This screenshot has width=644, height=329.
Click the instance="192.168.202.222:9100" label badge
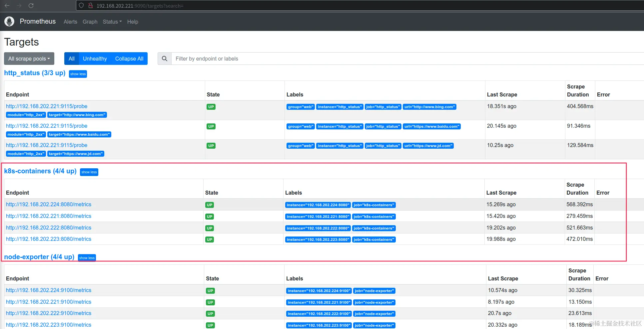(x=319, y=314)
